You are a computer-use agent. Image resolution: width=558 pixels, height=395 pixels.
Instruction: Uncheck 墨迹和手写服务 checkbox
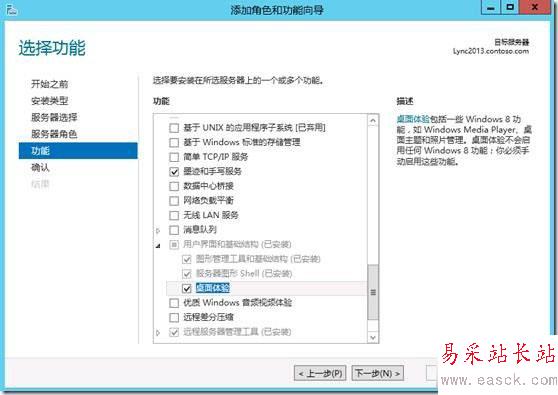(x=174, y=172)
